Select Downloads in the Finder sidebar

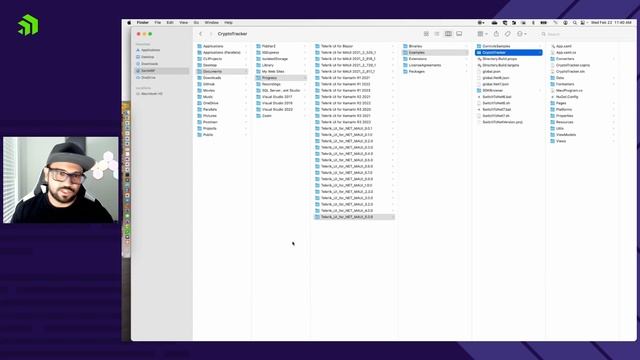(x=147, y=64)
